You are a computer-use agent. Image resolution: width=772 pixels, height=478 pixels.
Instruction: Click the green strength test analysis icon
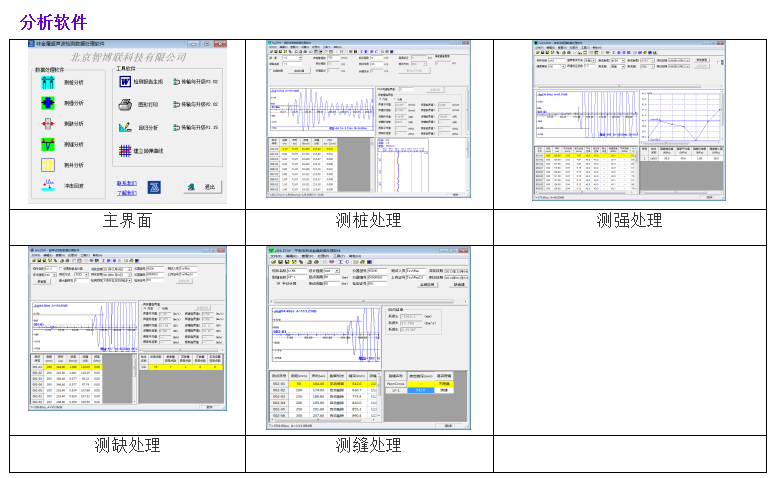(46, 104)
